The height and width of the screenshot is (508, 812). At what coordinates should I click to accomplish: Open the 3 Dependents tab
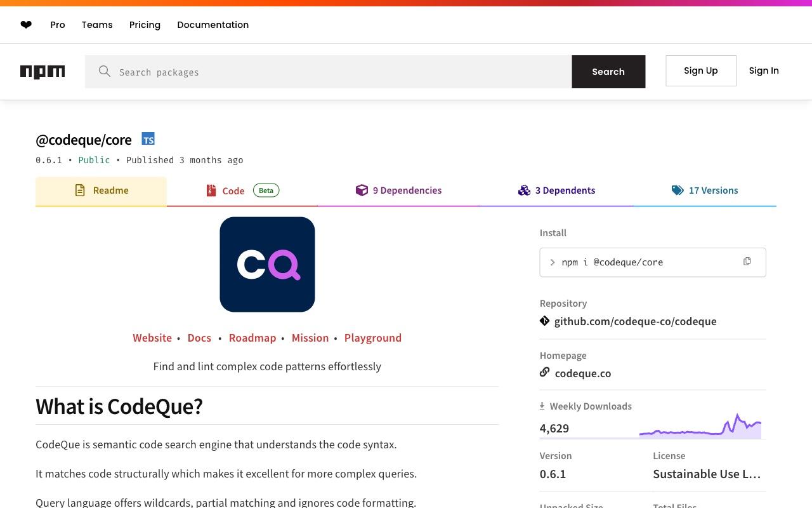coord(556,190)
